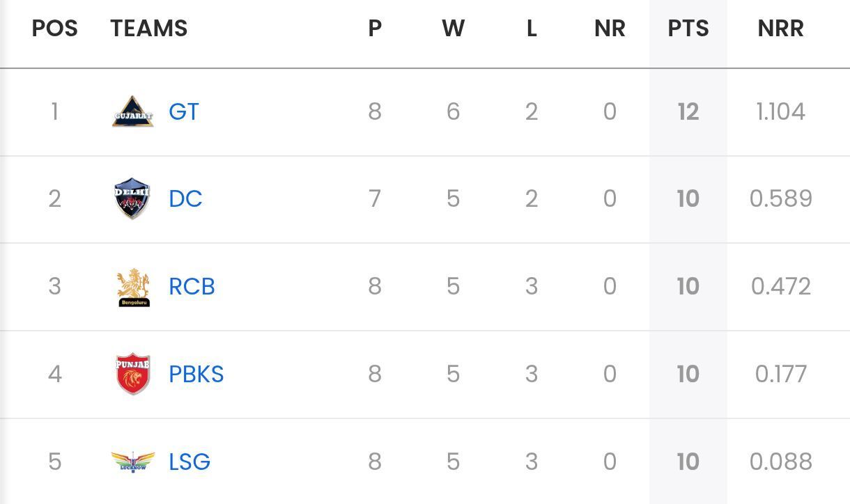Click the RCB golden lion logo
The height and width of the screenshot is (504, 850).
[x=132, y=288]
